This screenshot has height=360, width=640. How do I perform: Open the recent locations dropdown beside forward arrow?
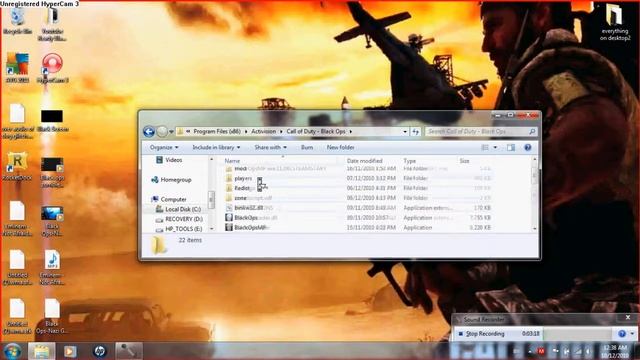pos(171,132)
